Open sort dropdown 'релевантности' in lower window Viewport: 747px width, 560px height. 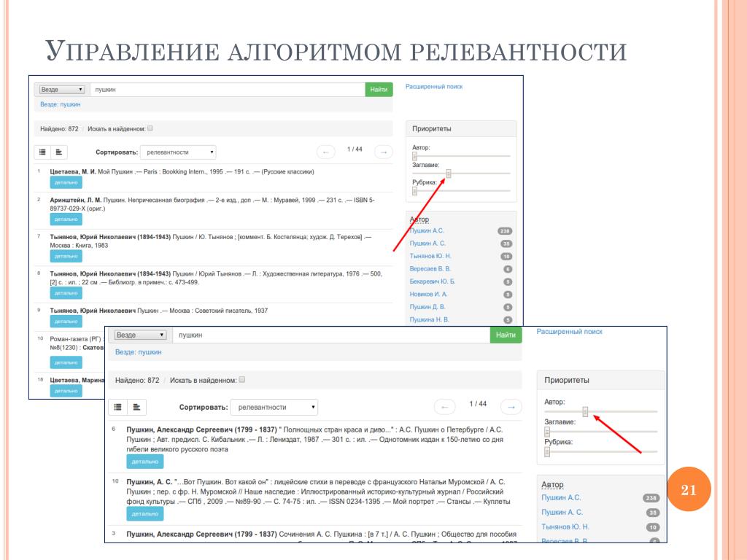(274, 407)
